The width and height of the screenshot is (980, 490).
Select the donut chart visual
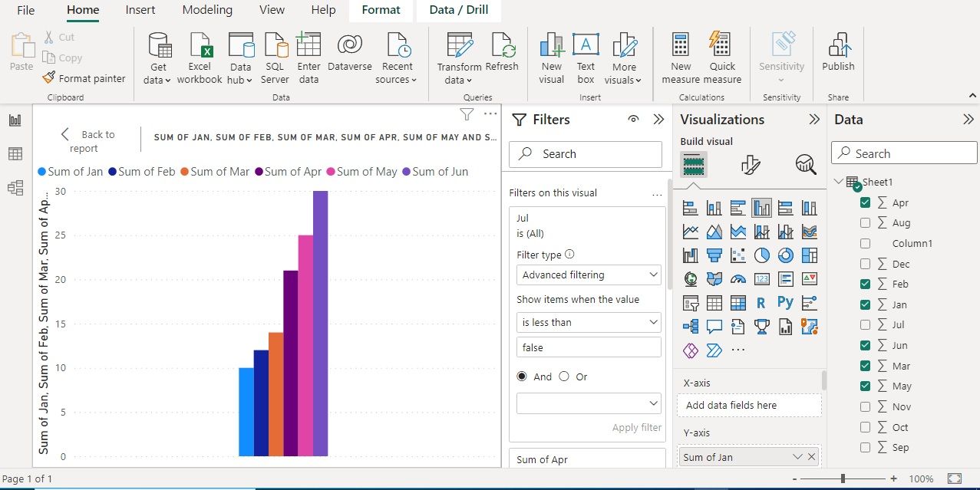pos(785,255)
